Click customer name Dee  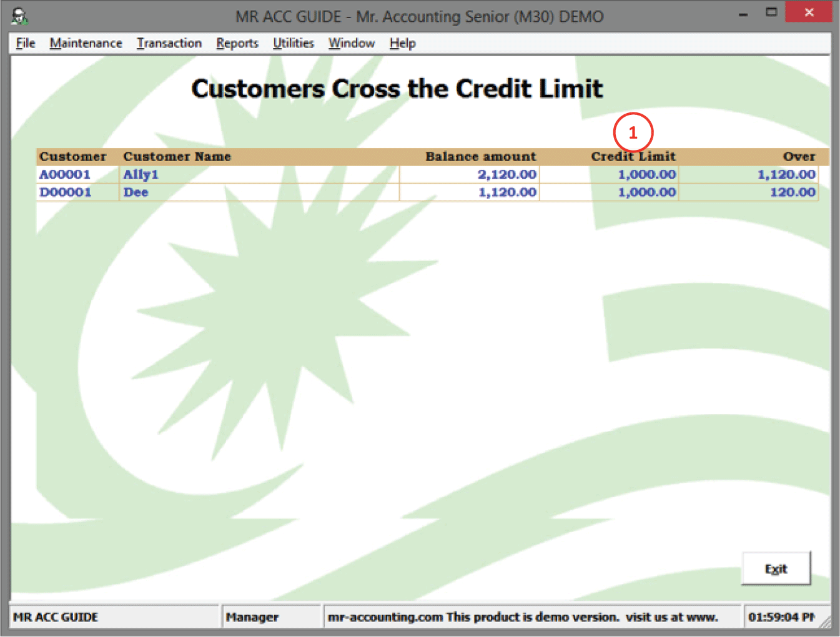pos(136,192)
